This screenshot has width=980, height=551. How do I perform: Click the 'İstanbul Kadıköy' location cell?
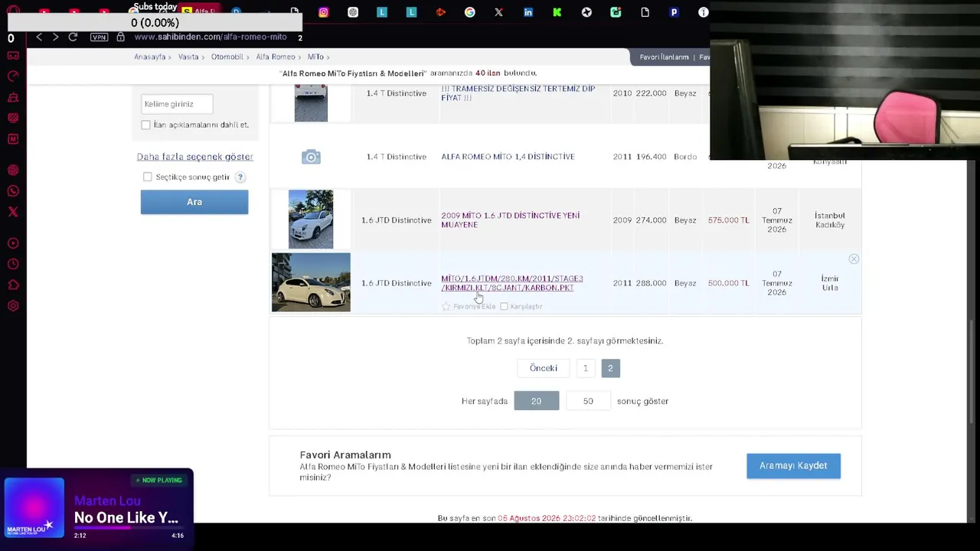click(x=830, y=220)
